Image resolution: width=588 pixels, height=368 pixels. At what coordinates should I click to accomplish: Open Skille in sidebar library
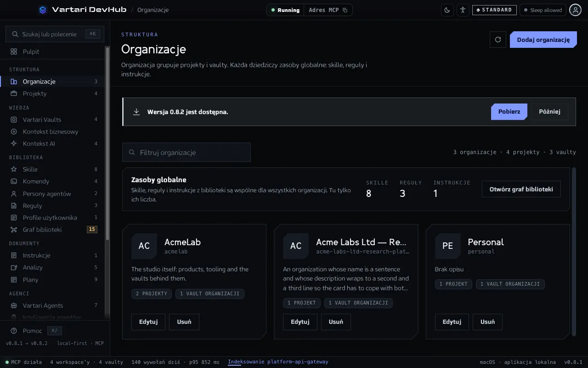click(x=53, y=169)
